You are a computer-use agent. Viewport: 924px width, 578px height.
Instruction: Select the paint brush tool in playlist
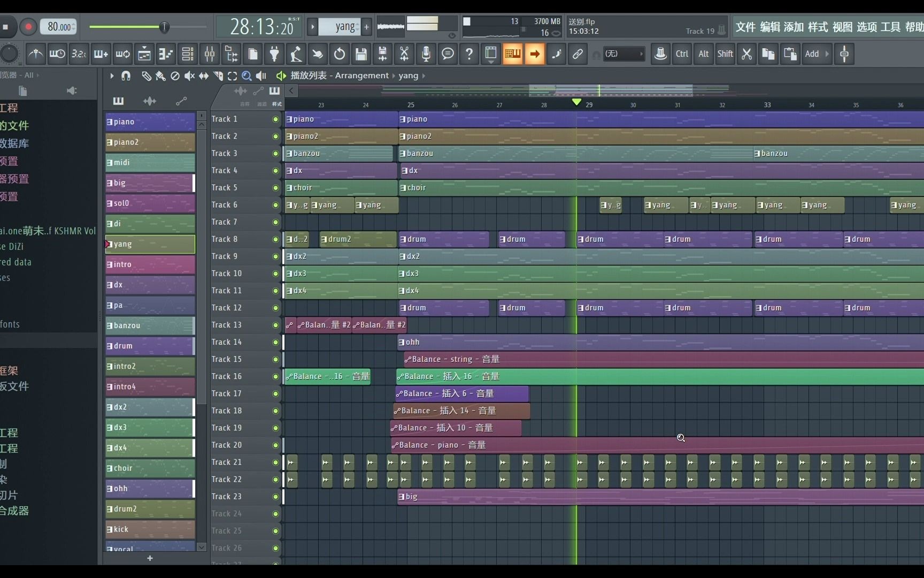[x=160, y=76]
